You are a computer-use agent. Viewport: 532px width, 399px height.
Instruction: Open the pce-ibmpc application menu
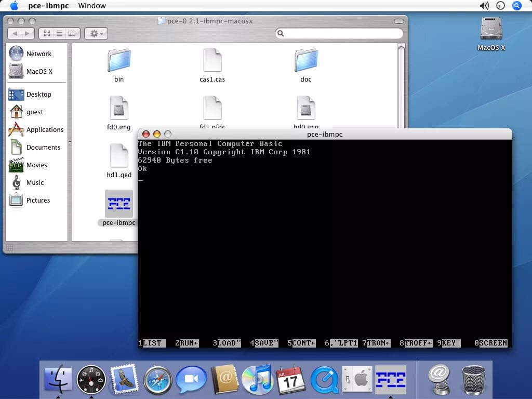pos(48,6)
